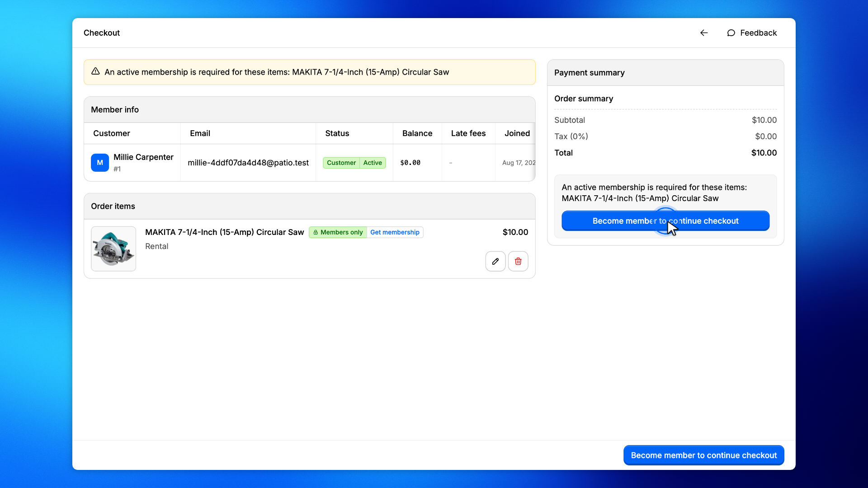Click the Active status badge
This screenshot has width=868, height=488.
(x=373, y=163)
